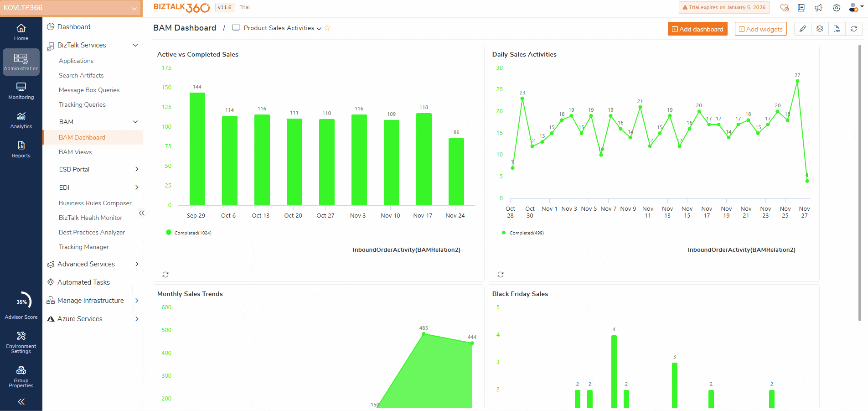Click the Add widgets button
Image resolution: width=868 pixels, height=411 pixels.
tap(760, 28)
